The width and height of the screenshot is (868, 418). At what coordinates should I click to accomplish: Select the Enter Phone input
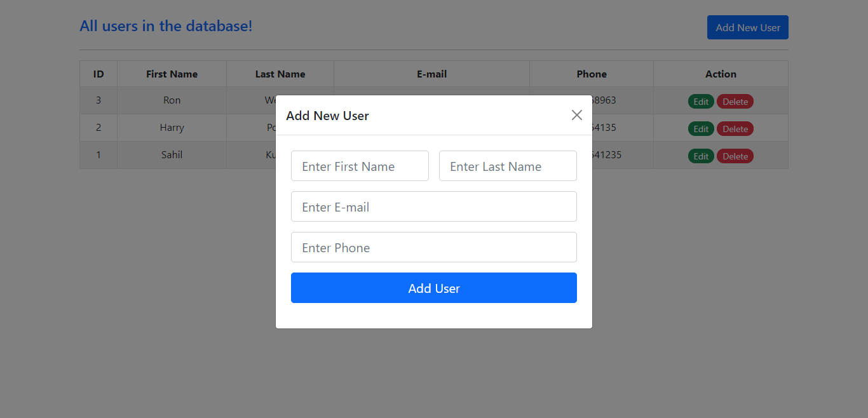click(x=434, y=247)
